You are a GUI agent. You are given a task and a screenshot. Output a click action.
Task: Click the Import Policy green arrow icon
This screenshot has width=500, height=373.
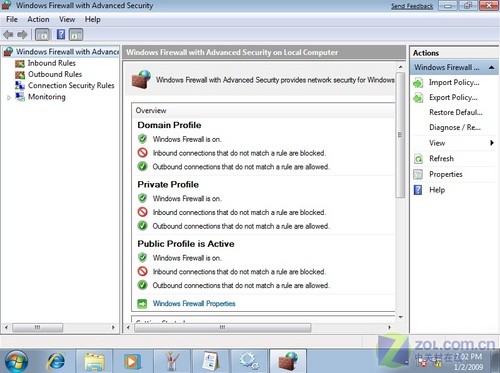click(x=418, y=83)
